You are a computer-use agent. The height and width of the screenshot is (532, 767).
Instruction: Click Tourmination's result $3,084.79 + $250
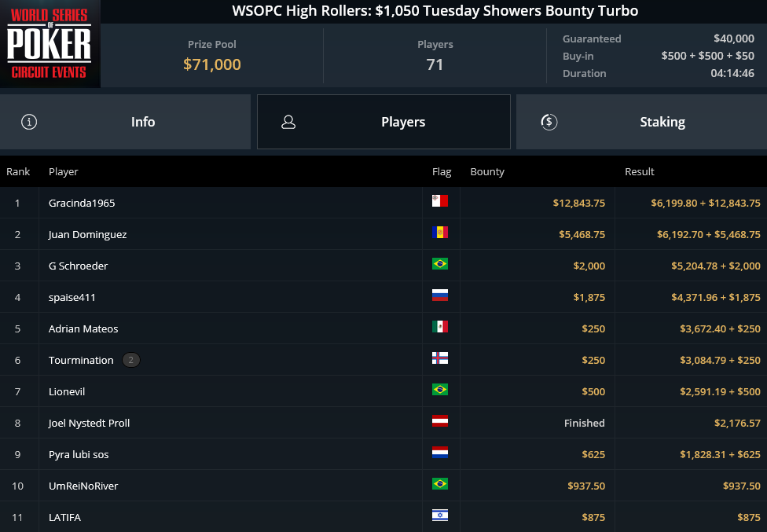(x=720, y=361)
